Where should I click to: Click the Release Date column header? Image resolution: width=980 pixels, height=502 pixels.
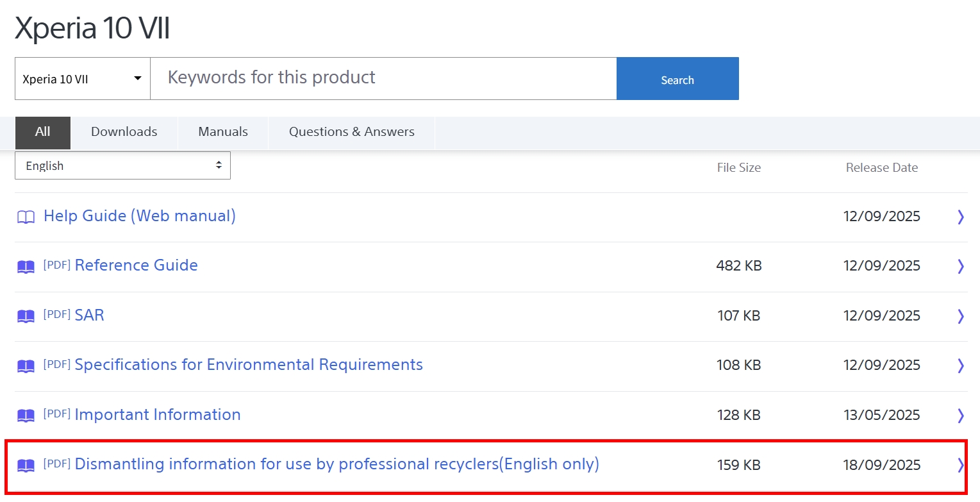[882, 168]
